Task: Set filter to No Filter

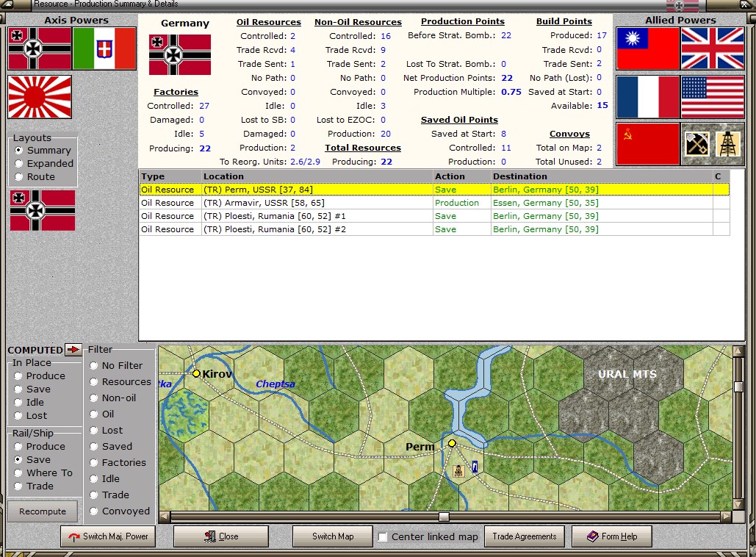Action: [116, 365]
